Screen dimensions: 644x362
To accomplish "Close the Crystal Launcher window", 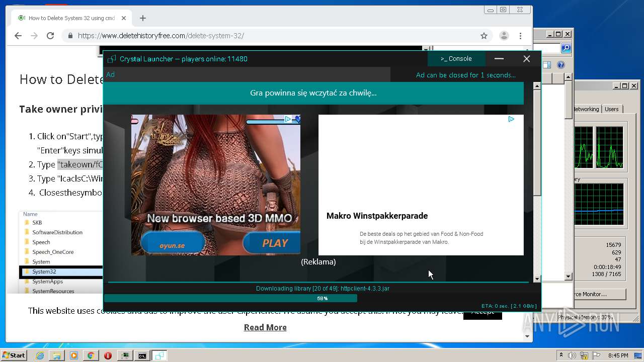I will point(526,59).
